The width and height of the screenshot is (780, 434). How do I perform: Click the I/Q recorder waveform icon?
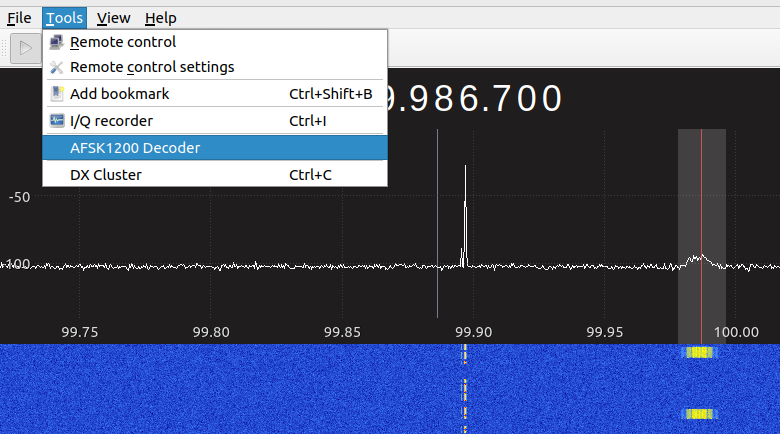click(57, 121)
